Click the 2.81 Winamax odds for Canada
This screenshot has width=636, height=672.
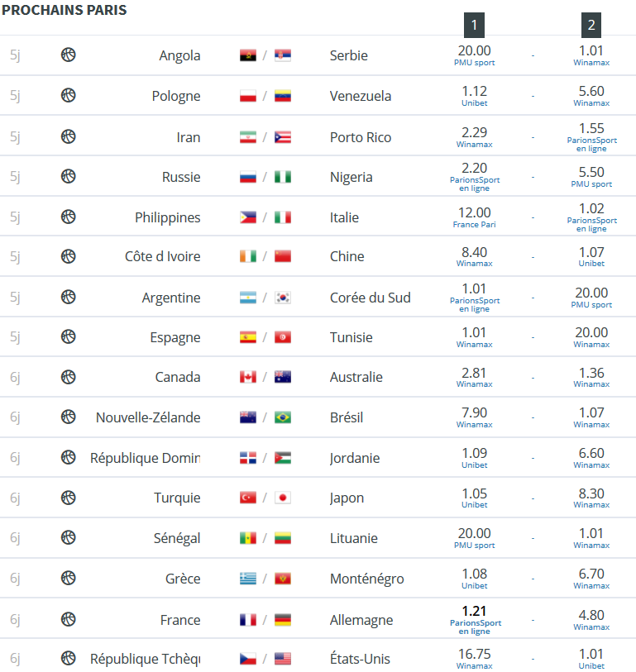pyautogui.click(x=475, y=377)
